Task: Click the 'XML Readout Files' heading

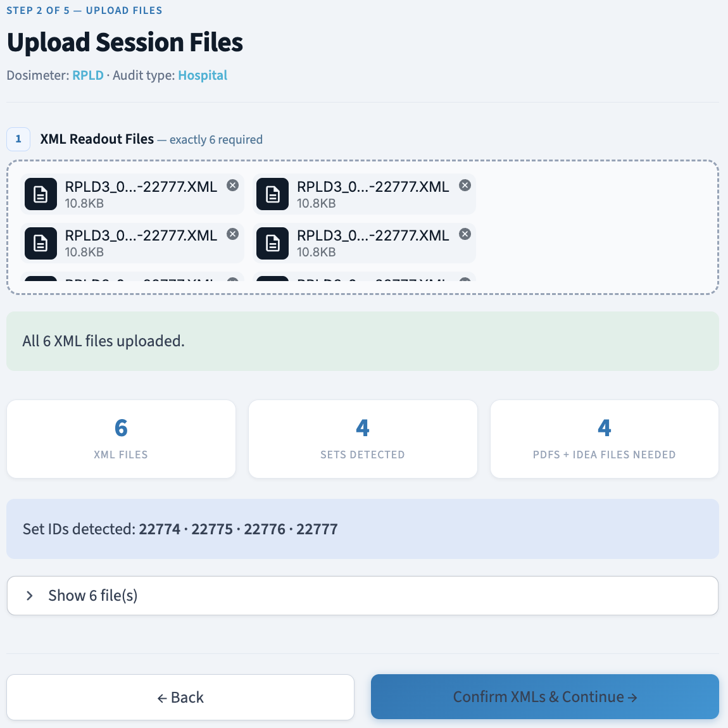Action: click(x=97, y=139)
